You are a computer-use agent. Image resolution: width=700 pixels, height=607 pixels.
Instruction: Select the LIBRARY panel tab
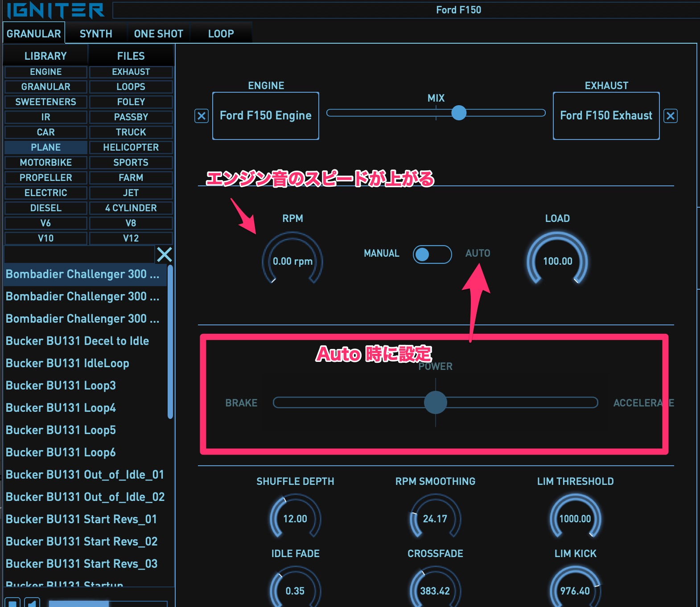click(x=45, y=56)
